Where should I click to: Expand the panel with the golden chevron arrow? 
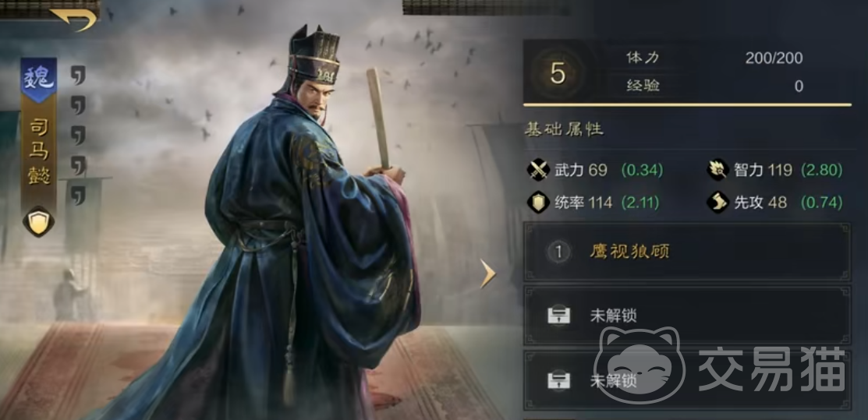[487, 274]
